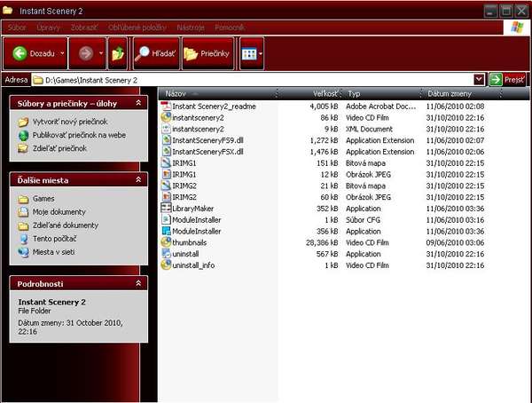Open the Obľúbené položky menu
The width and height of the screenshot is (532, 403).
coord(137,28)
